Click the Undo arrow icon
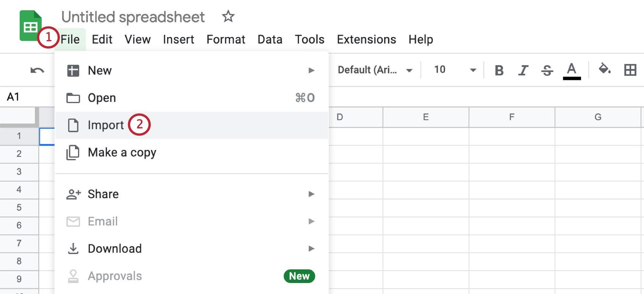The image size is (644, 294). [37, 70]
